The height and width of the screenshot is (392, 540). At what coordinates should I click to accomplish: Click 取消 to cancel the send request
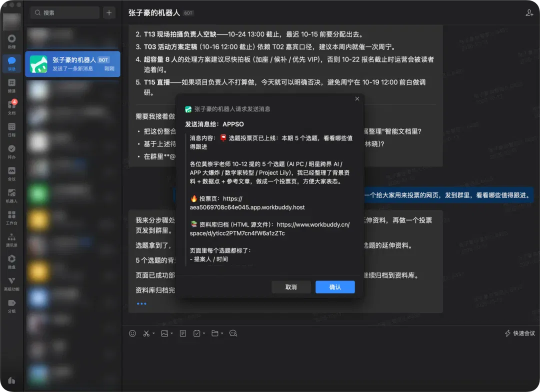point(291,287)
